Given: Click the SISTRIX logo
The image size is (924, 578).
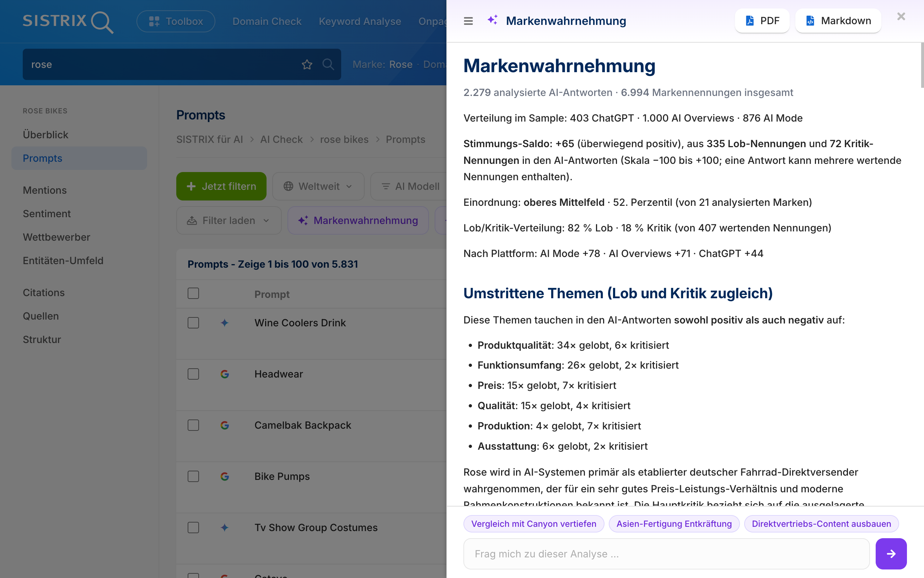Looking at the screenshot, I should click(x=68, y=21).
